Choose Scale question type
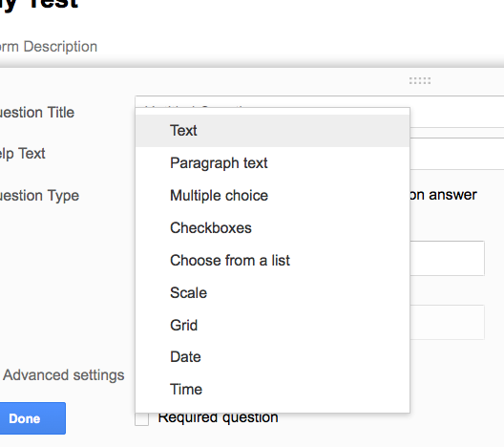 tap(273, 293)
